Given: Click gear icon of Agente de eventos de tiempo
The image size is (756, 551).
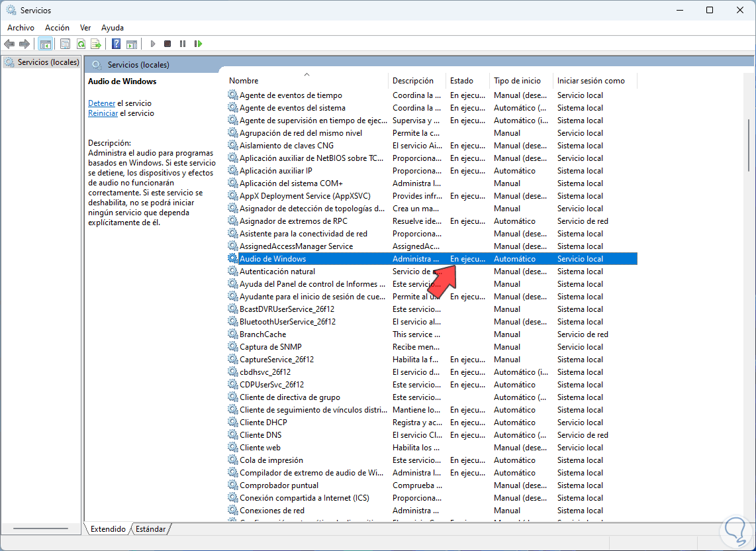Looking at the screenshot, I should (x=233, y=95).
